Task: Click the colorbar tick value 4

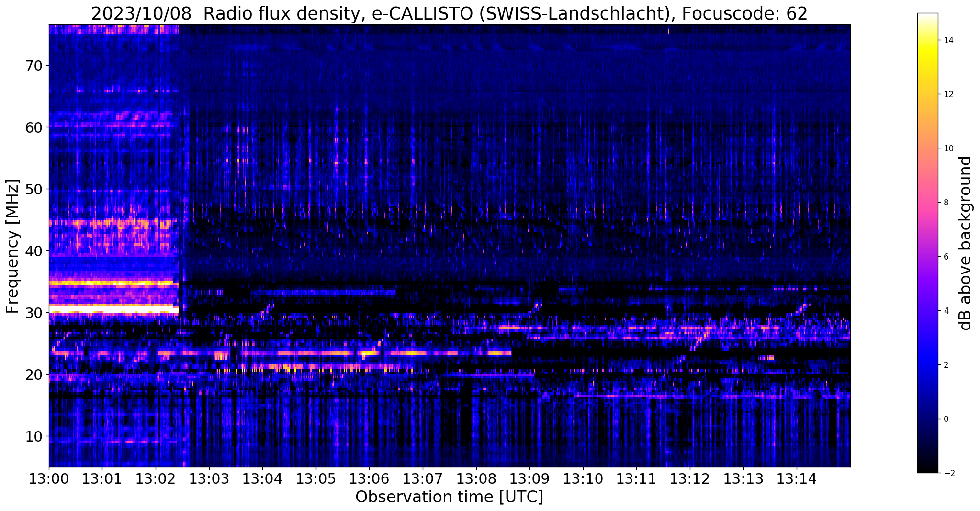Action: 946,311
